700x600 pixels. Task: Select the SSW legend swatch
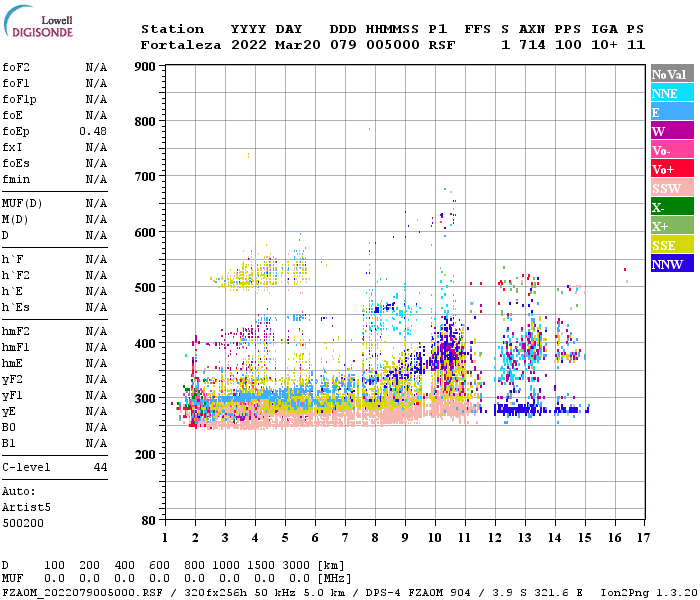(x=672, y=188)
